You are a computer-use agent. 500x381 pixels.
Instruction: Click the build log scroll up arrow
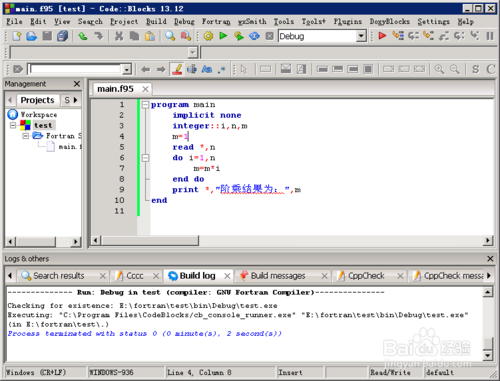point(488,292)
